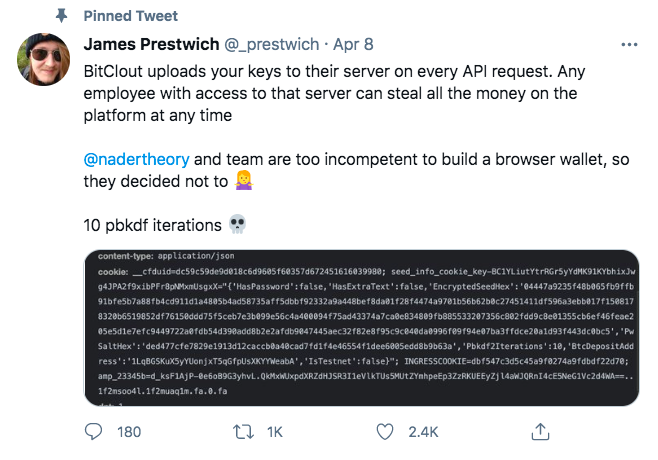Click the pushpin icon beside Pinned Tweet

click(62, 16)
